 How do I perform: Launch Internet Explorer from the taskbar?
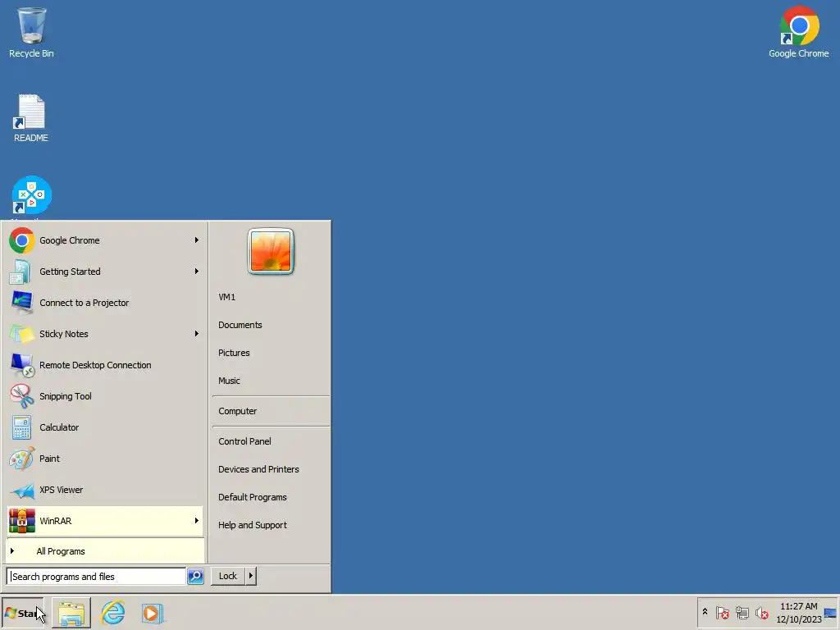[x=113, y=613]
